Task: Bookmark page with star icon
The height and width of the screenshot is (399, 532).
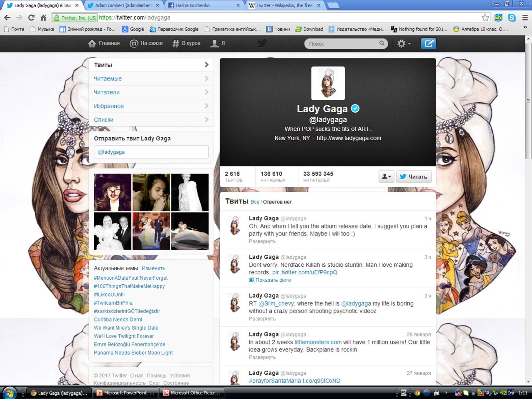Action: coord(485,18)
